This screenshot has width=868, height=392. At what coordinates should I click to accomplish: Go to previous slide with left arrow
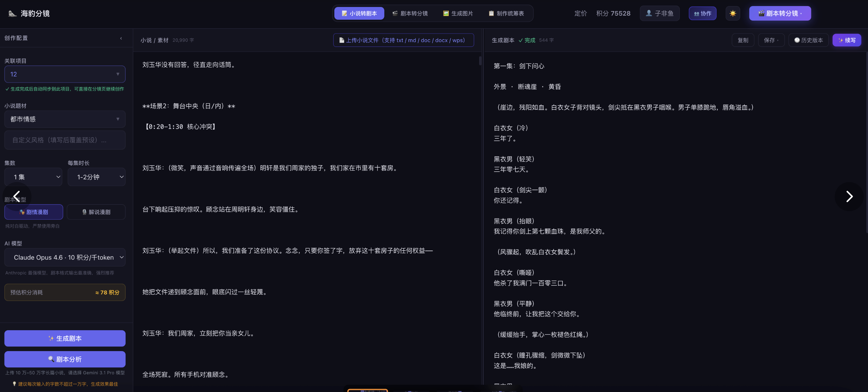[17, 196]
